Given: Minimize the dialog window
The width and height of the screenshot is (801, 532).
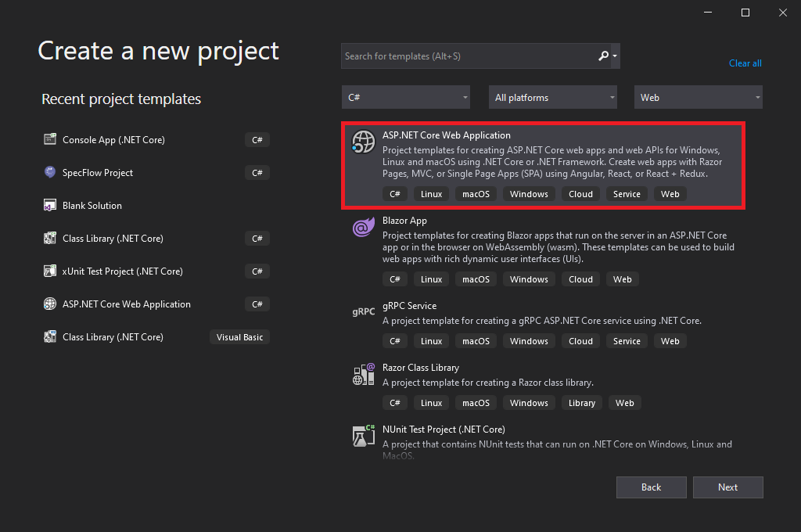Looking at the screenshot, I should (x=707, y=13).
